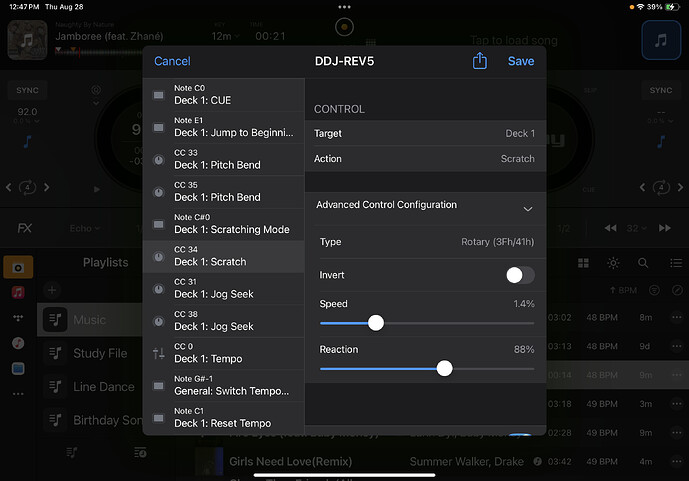Collapse Advanced Control Configuration section

point(425,207)
